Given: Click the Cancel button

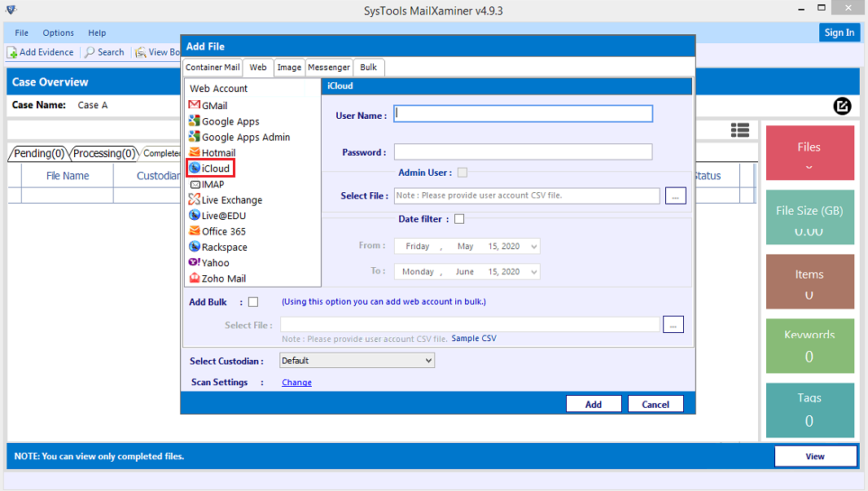Looking at the screenshot, I should [x=655, y=404].
